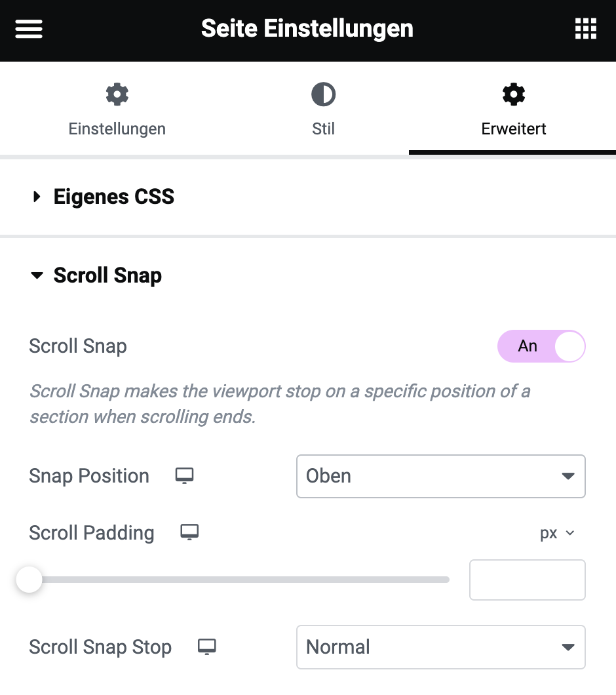Image resolution: width=616 pixels, height=695 pixels.
Task: Open responsive device icon for Scroll Snap Stop
Action: click(x=206, y=646)
